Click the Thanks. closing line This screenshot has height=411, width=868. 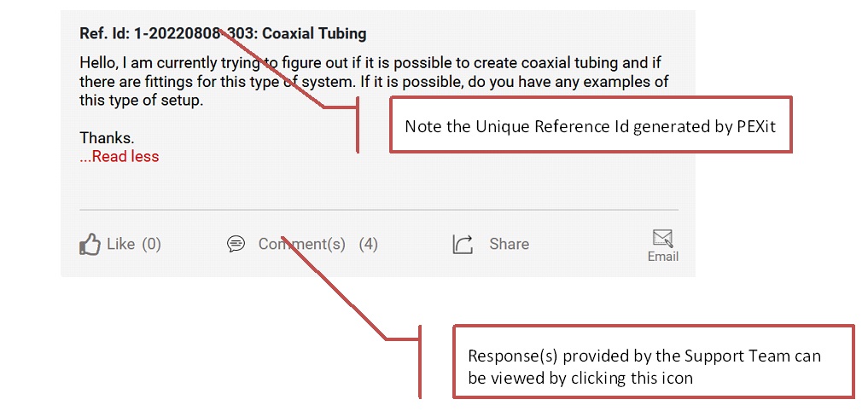coord(107,138)
